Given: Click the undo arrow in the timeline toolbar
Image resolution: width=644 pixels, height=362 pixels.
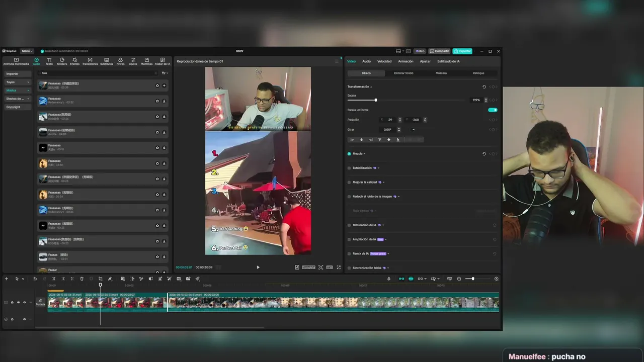Looking at the screenshot, I should point(35,279).
